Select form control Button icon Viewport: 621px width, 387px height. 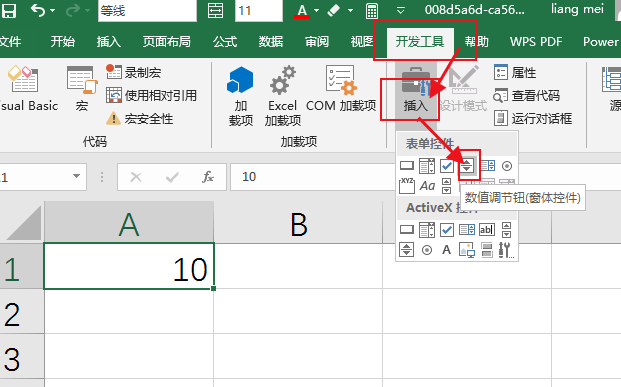[x=407, y=166]
